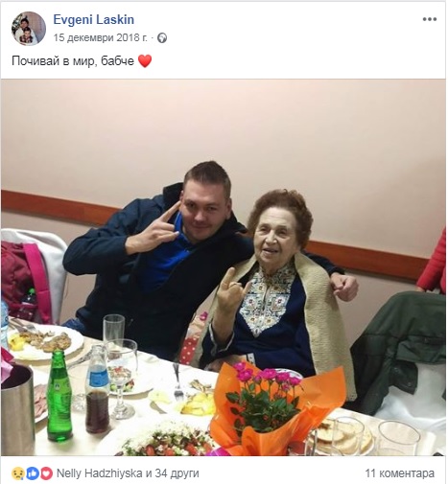The height and width of the screenshot is (484, 448).
Task: Click the Love heart reaction icon
Action: pos(46,473)
